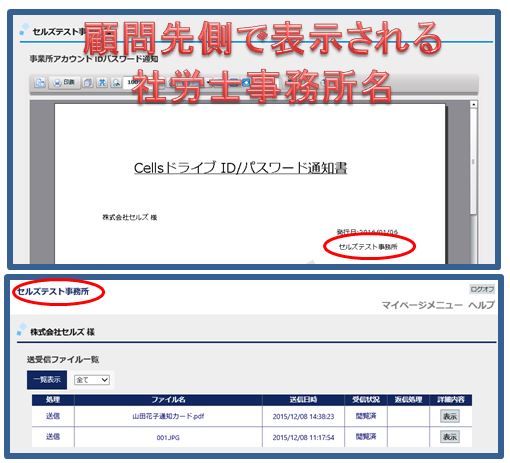The image size is (510, 463).
Task: Click the scroll up arrow of document viewer
Action: pyautogui.click(x=473, y=105)
